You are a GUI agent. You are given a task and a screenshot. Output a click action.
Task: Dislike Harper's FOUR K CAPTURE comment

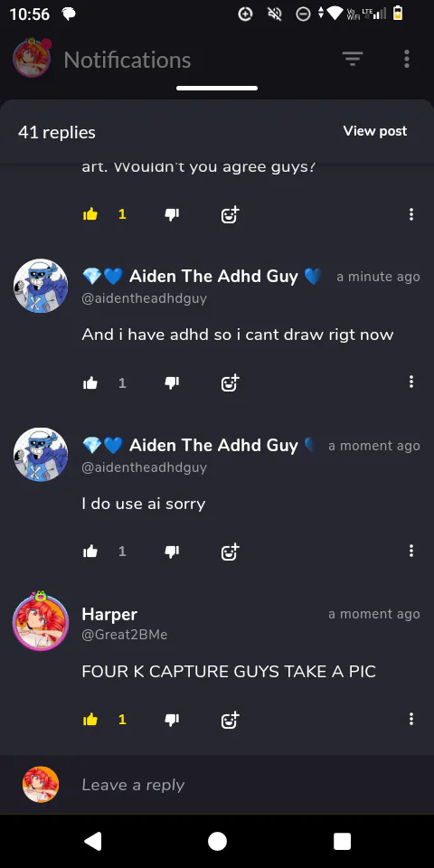click(x=172, y=719)
